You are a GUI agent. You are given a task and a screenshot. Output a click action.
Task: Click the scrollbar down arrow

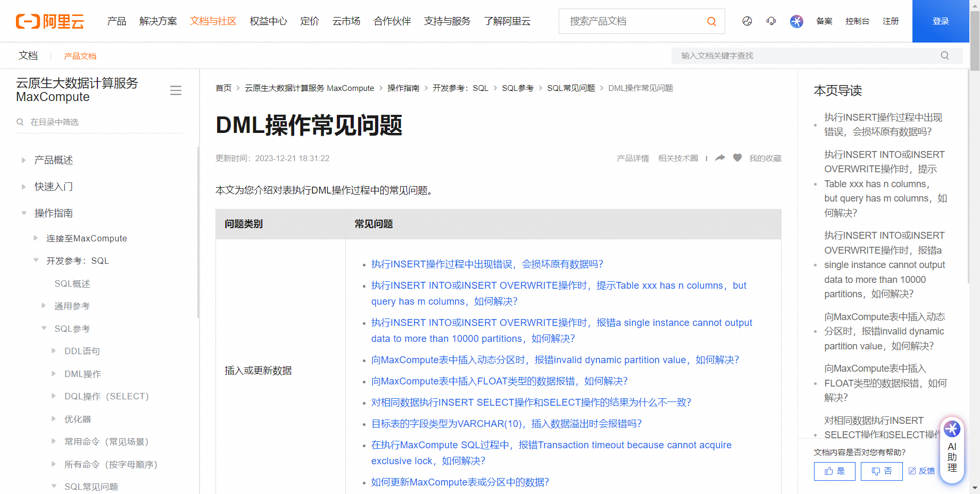[975, 488]
